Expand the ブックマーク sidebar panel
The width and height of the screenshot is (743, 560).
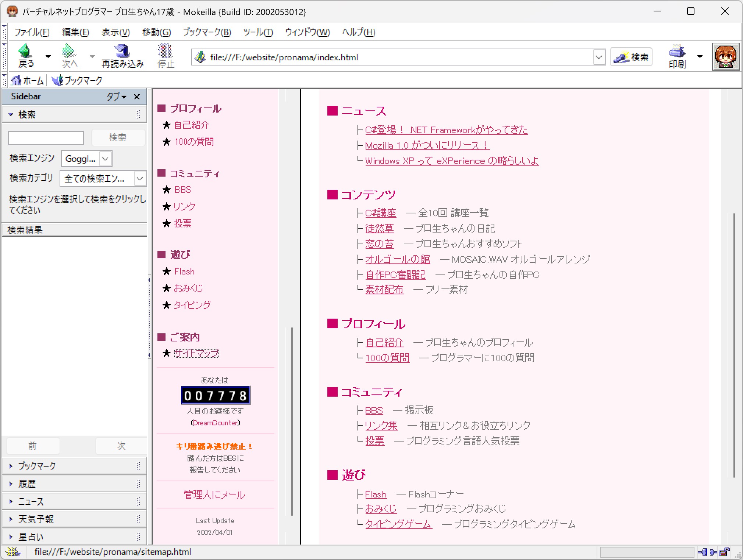click(37, 466)
